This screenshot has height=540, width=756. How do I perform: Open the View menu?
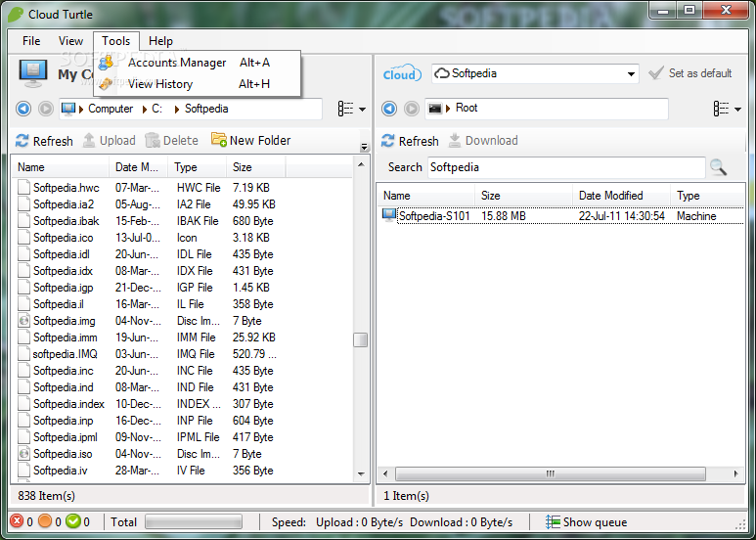(x=70, y=41)
